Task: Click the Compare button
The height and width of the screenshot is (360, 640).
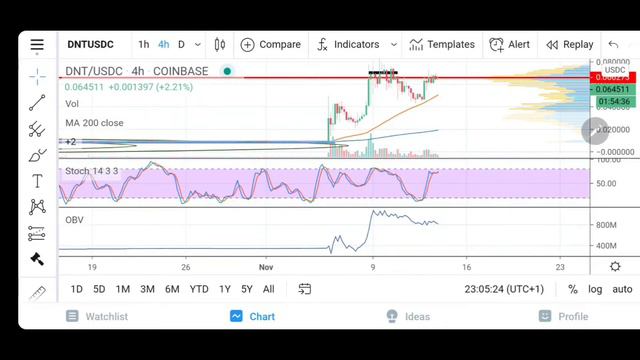Action: tap(271, 44)
